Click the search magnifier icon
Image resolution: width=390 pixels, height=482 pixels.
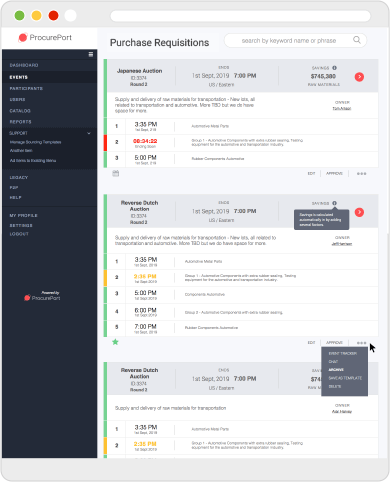click(x=357, y=40)
